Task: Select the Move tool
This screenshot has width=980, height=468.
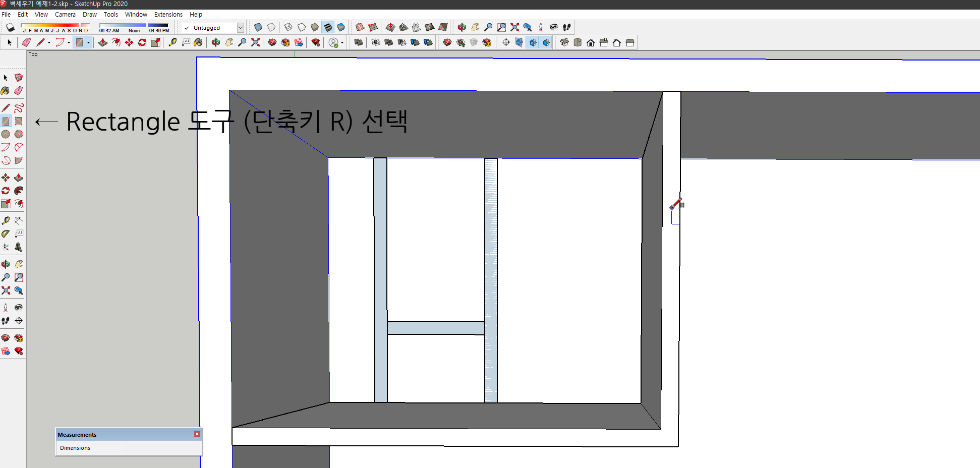Action: pos(6,178)
